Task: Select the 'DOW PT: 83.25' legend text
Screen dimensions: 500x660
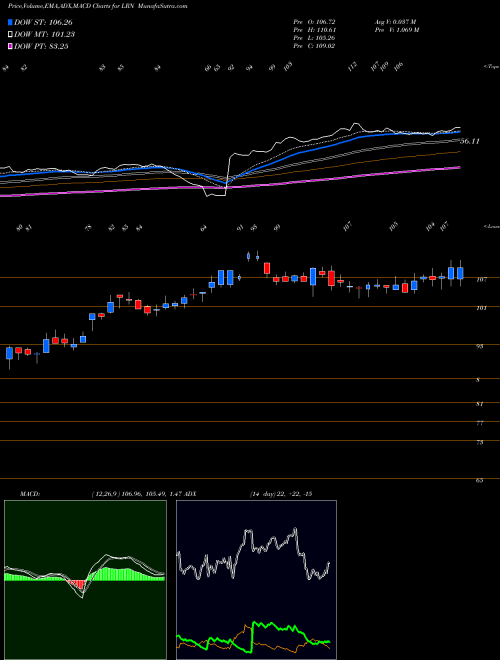Action: tap(41, 46)
